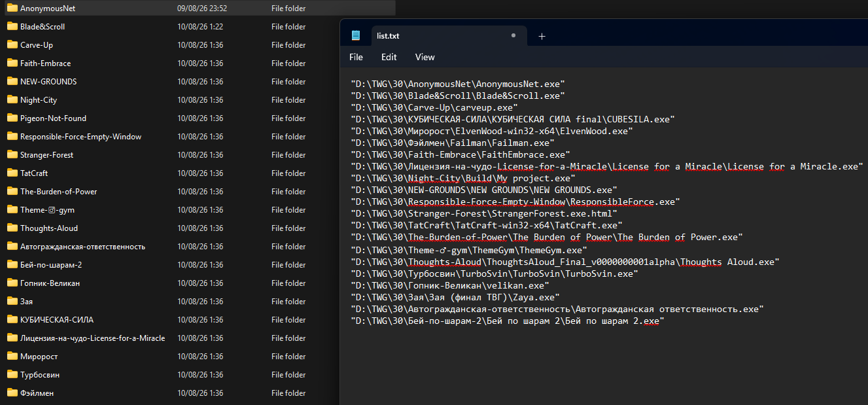This screenshot has width=868, height=405.
Task: Click the Pigeon-Not-Found folder icon
Action: [12, 118]
